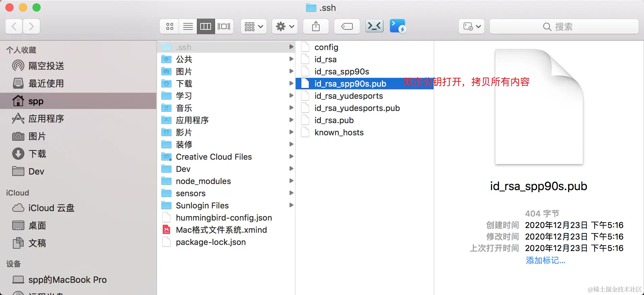
Task: Select the config file
Action: tap(365, 47)
